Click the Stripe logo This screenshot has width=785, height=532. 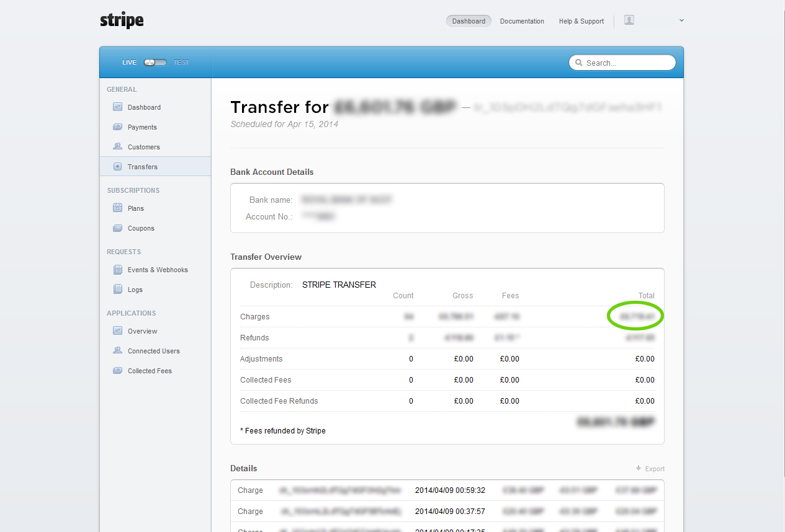pos(122,20)
